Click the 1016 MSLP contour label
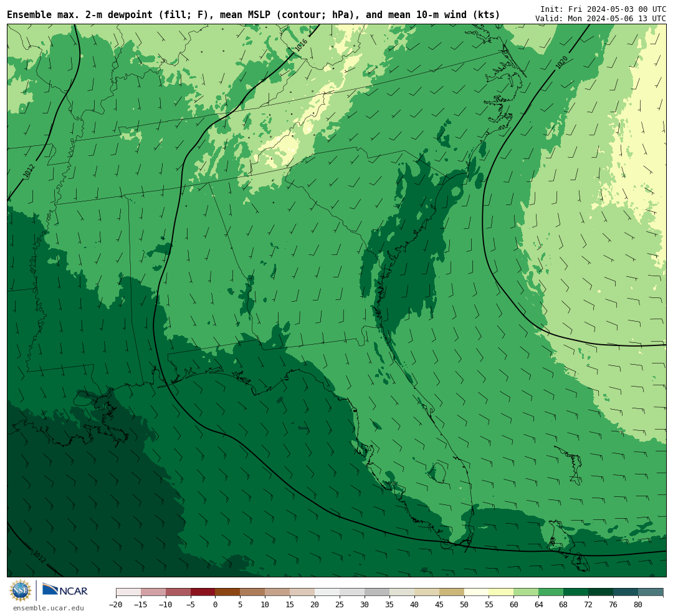This screenshot has height=616, width=673. pos(302,45)
